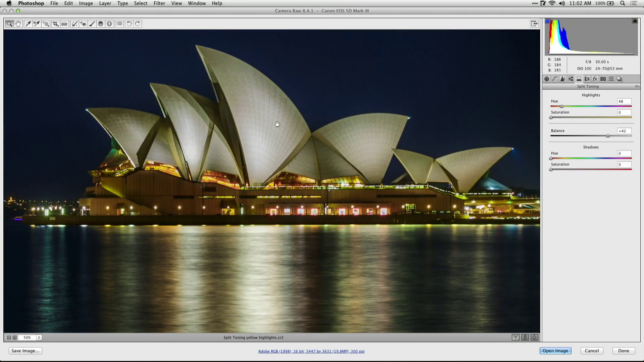
Task: Open the Layer menu
Action: coord(105,3)
